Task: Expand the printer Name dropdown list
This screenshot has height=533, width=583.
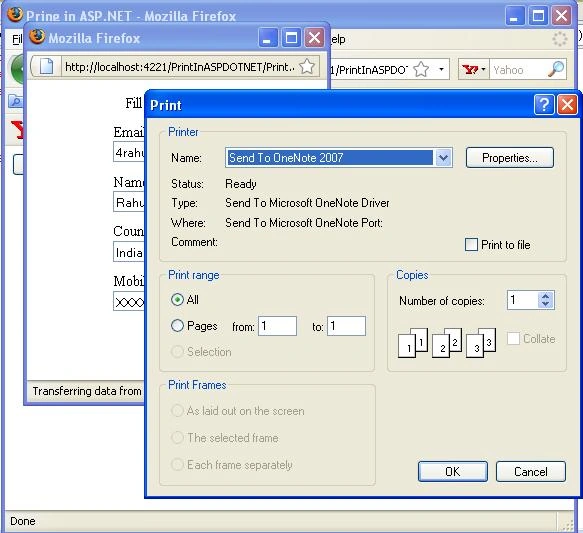Action: pos(443,158)
